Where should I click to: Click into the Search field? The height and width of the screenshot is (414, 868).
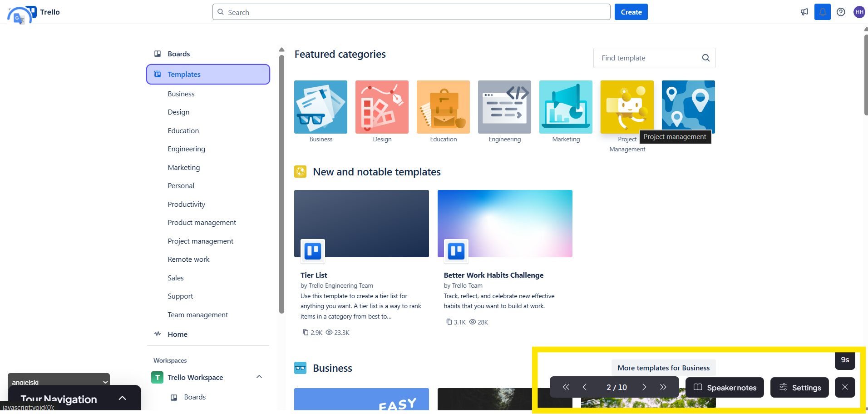(x=411, y=12)
